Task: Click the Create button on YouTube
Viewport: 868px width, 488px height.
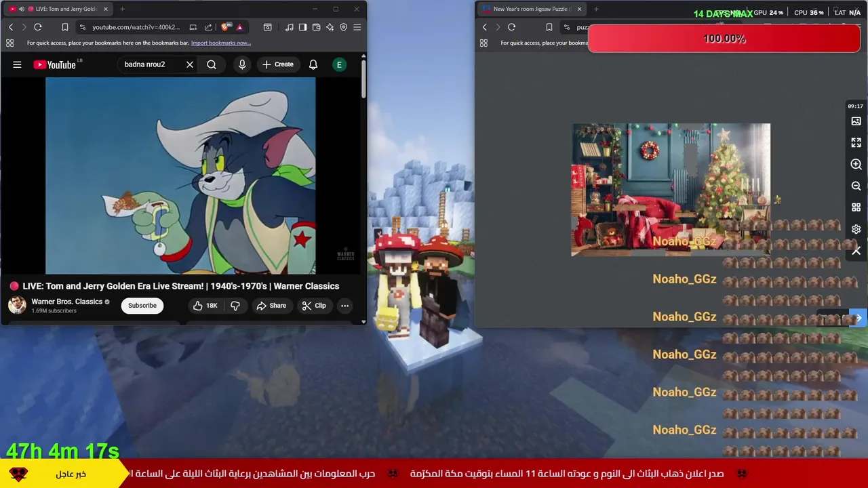Action: click(x=278, y=64)
